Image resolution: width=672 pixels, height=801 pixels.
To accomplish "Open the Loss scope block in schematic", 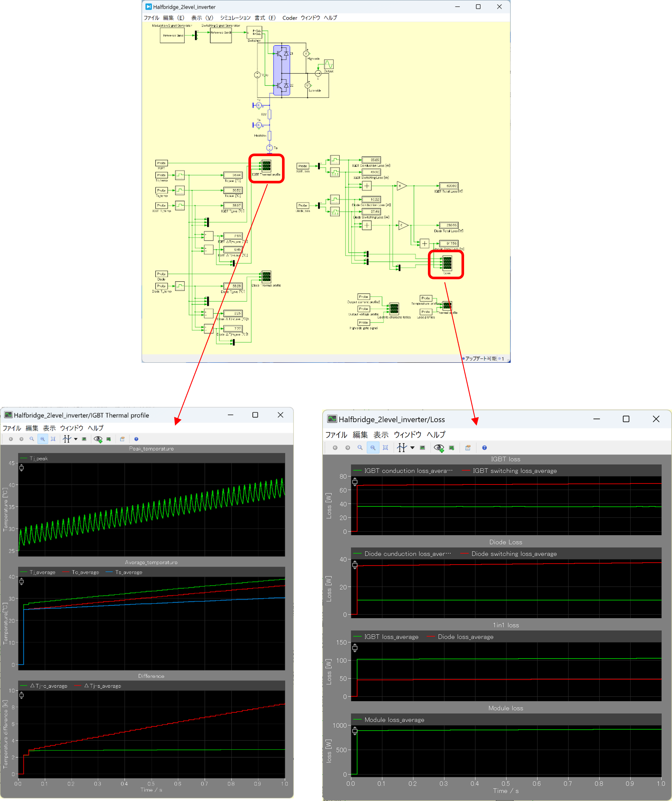I will click(447, 263).
